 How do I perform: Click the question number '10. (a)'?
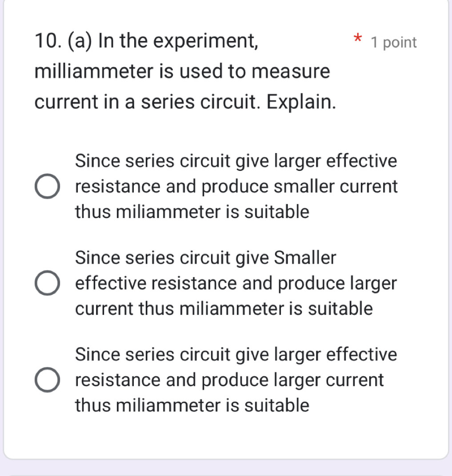pos(64,42)
